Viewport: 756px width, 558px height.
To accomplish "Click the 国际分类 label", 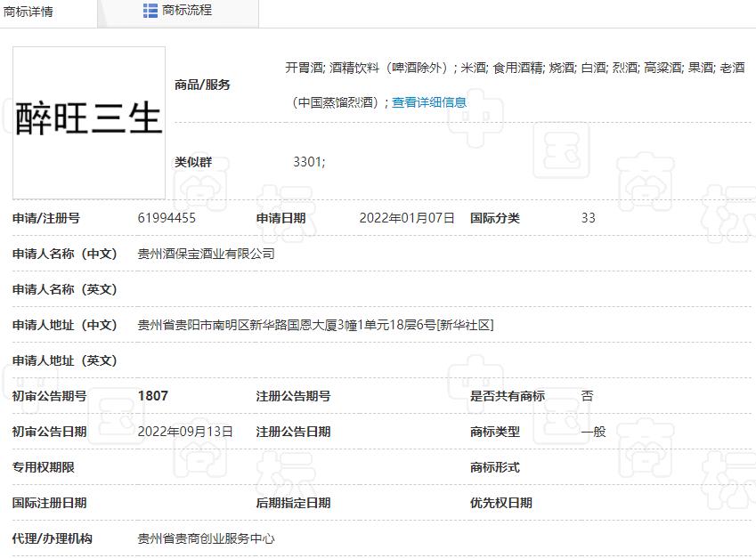I will (x=495, y=218).
